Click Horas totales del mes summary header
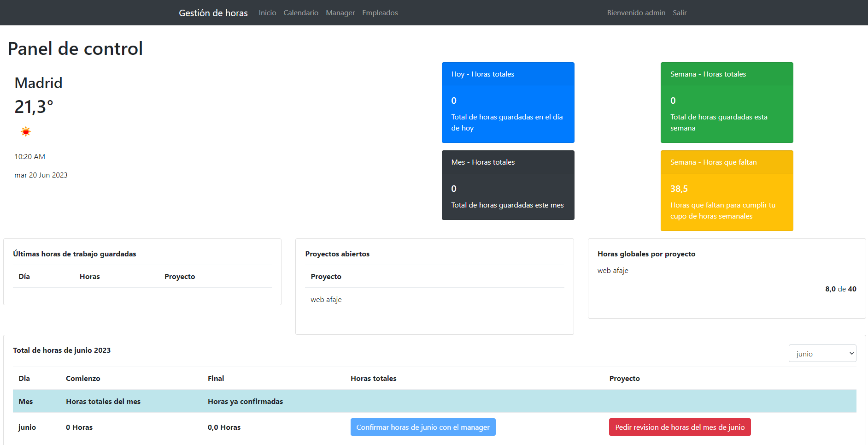Viewport: 868px width, 445px height. pyautogui.click(x=103, y=402)
